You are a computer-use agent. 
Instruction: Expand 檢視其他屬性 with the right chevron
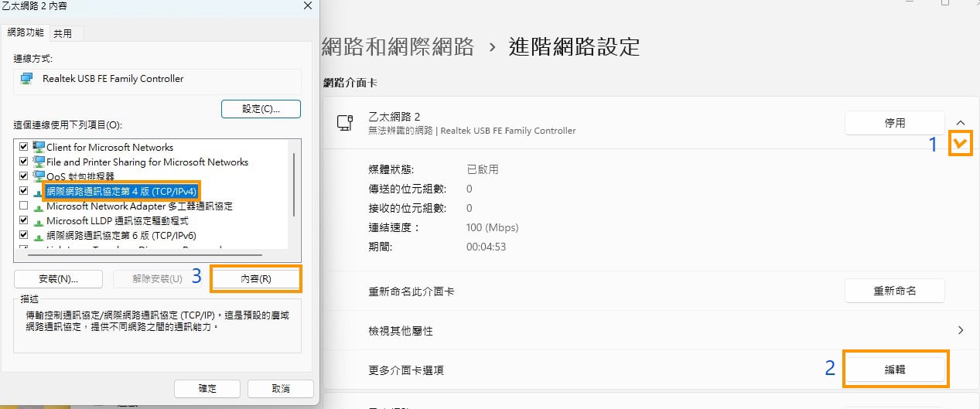[961, 330]
